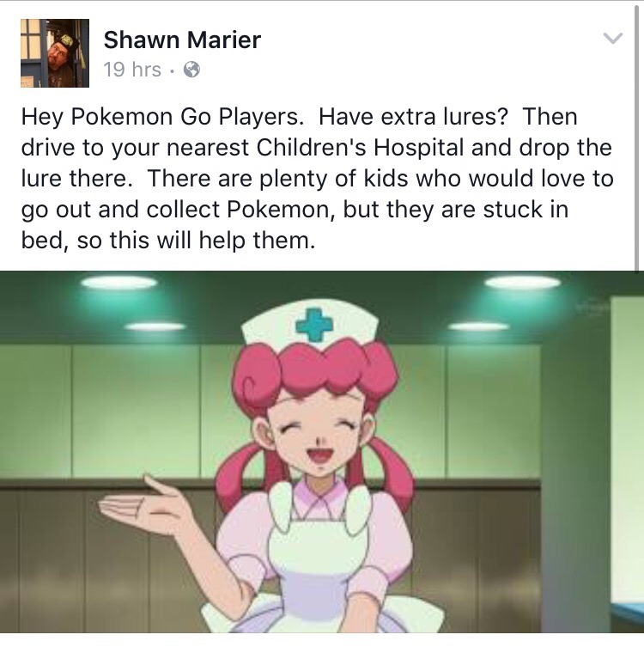
Task: Open Shawn Marier's profile picture
Action: pyautogui.click(x=55, y=53)
